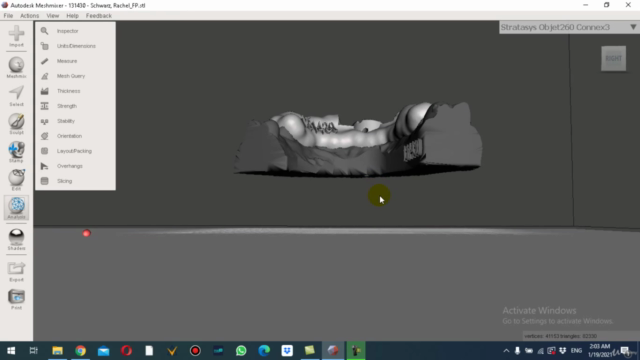Open the Edit tool
Screen dimensions: 640x360
[16, 180]
